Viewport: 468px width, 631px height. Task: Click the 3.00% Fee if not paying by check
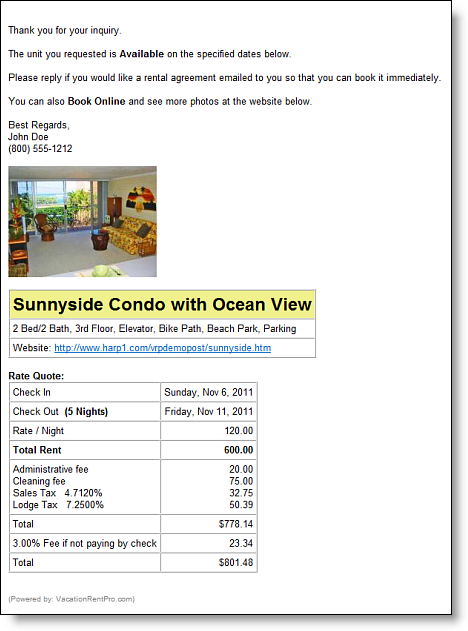coord(85,543)
